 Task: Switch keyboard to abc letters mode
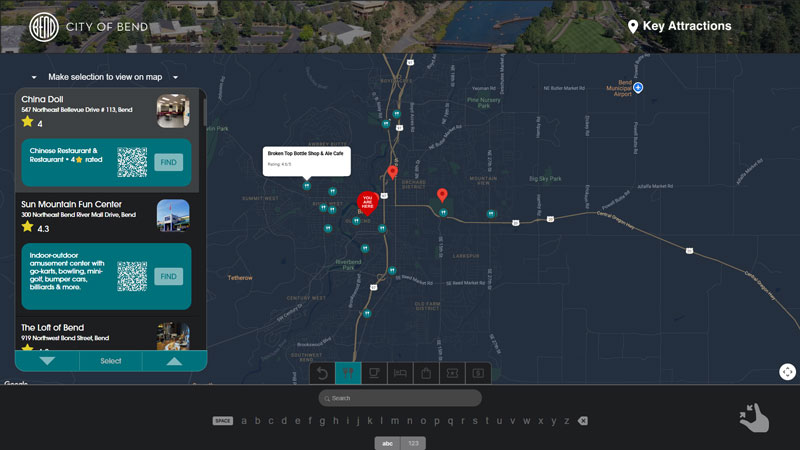387,443
